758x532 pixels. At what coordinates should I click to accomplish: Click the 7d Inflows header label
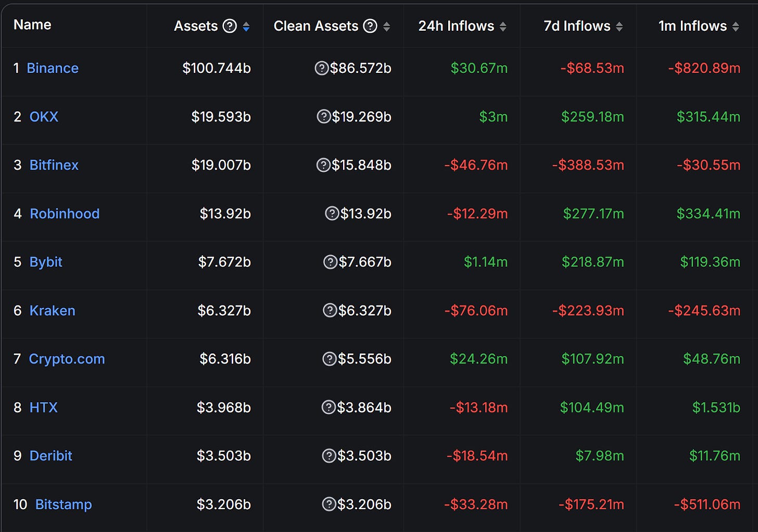pyautogui.click(x=577, y=26)
